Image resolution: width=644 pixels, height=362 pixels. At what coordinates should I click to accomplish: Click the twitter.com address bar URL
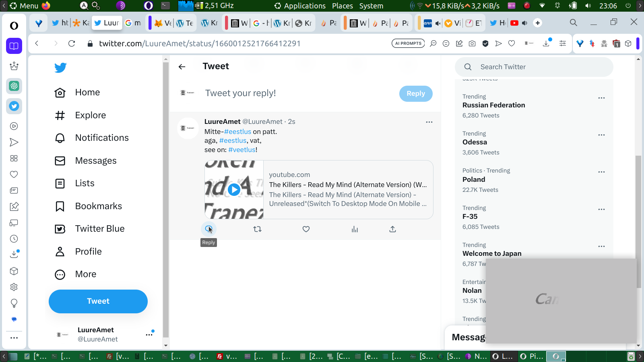pos(200,43)
